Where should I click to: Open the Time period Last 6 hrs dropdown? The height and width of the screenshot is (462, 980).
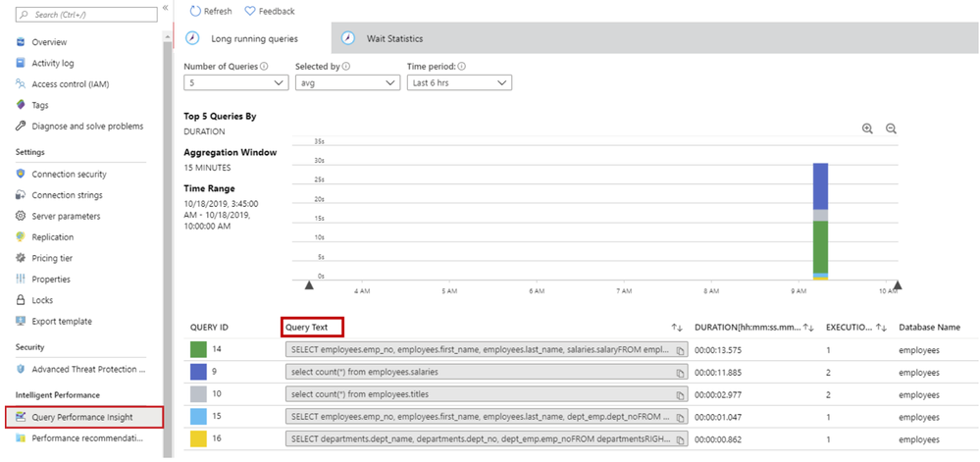point(459,82)
